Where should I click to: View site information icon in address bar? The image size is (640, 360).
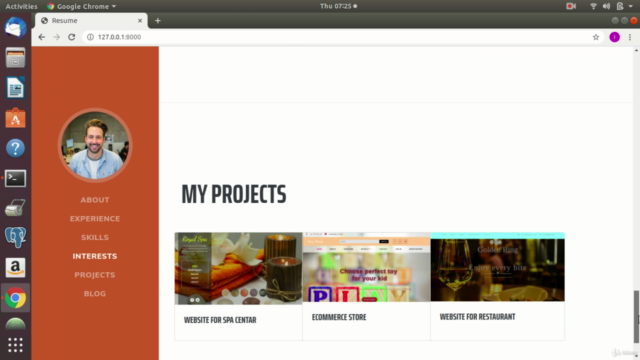(x=91, y=37)
